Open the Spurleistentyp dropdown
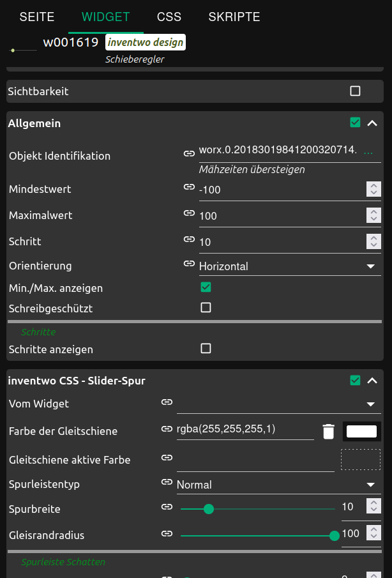 [279, 484]
